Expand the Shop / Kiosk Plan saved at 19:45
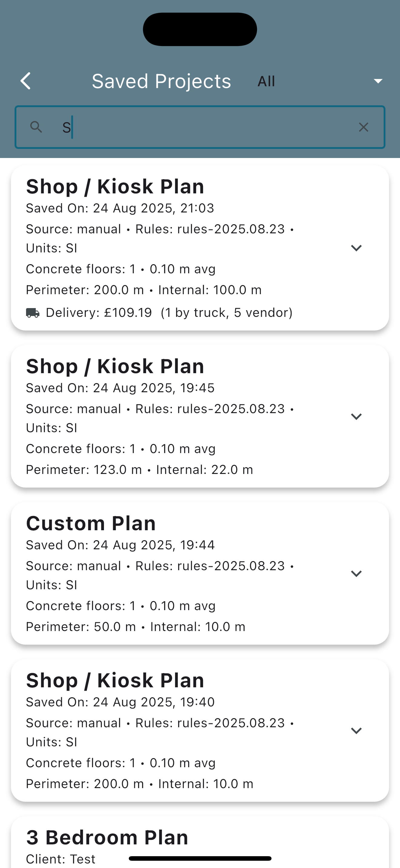The image size is (400, 868). 356,416
